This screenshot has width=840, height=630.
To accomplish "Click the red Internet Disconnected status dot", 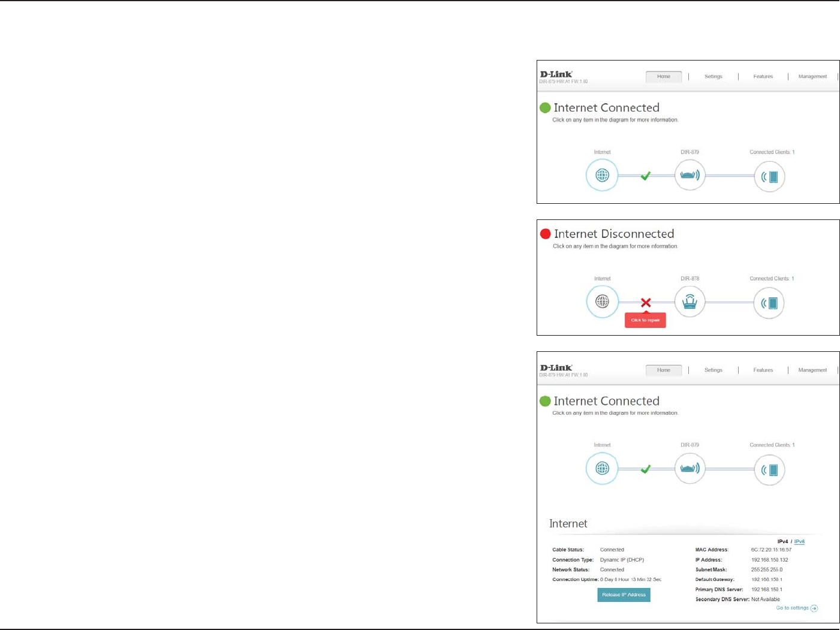I will pos(546,234).
